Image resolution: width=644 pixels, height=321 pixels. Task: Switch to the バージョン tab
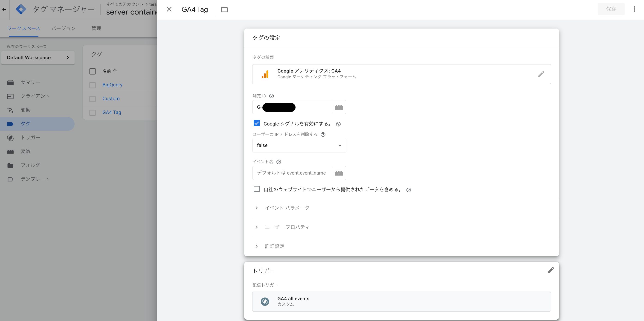63,28
